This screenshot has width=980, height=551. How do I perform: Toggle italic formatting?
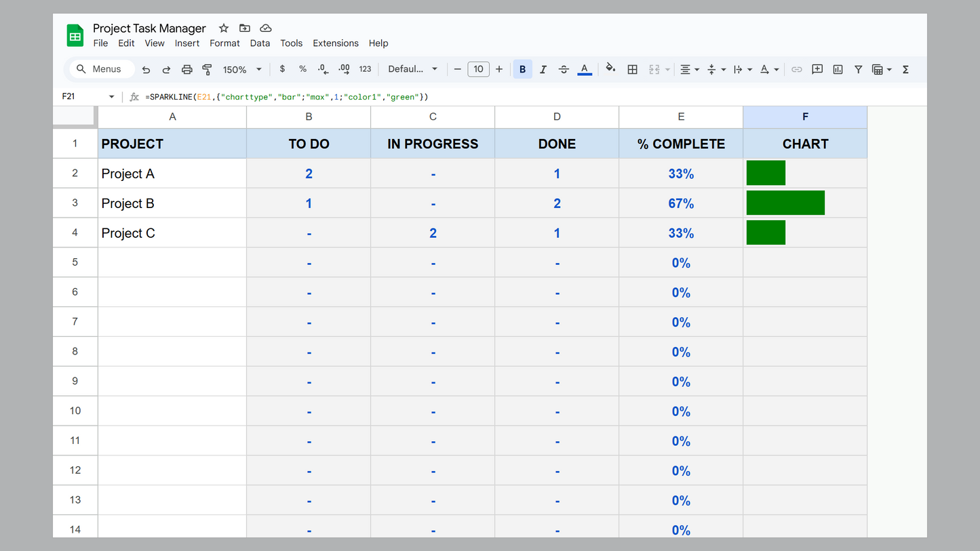point(543,70)
